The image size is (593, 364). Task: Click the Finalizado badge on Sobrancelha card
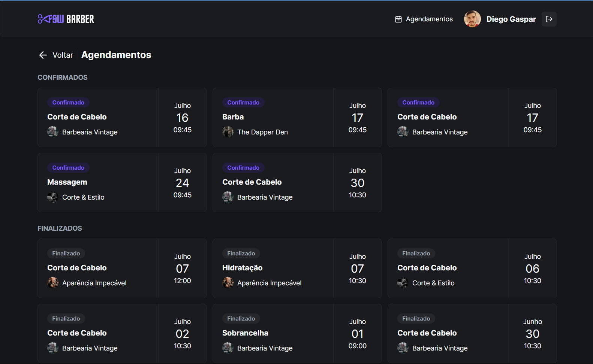[x=241, y=319]
